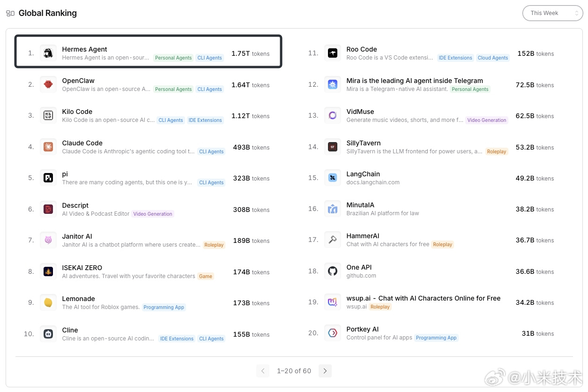Click the Cline robot icon
The width and height of the screenshot is (588, 392).
[x=48, y=334]
